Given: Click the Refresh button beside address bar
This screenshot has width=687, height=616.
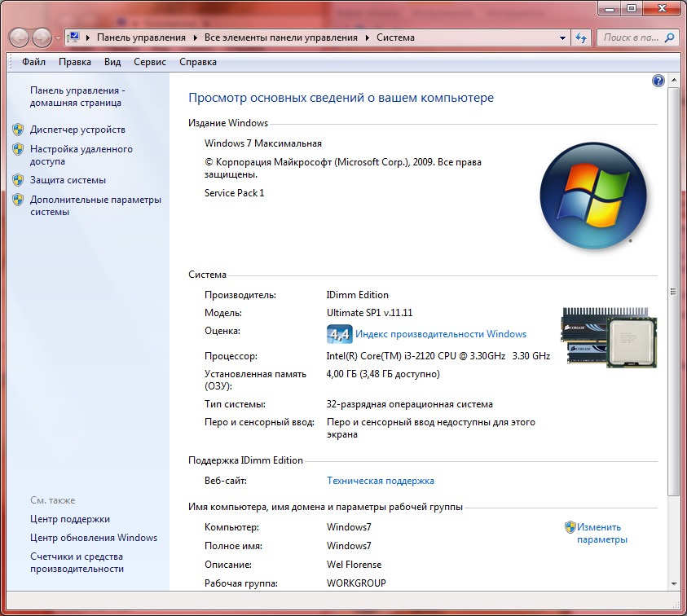Looking at the screenshot, I should point(581,37).
